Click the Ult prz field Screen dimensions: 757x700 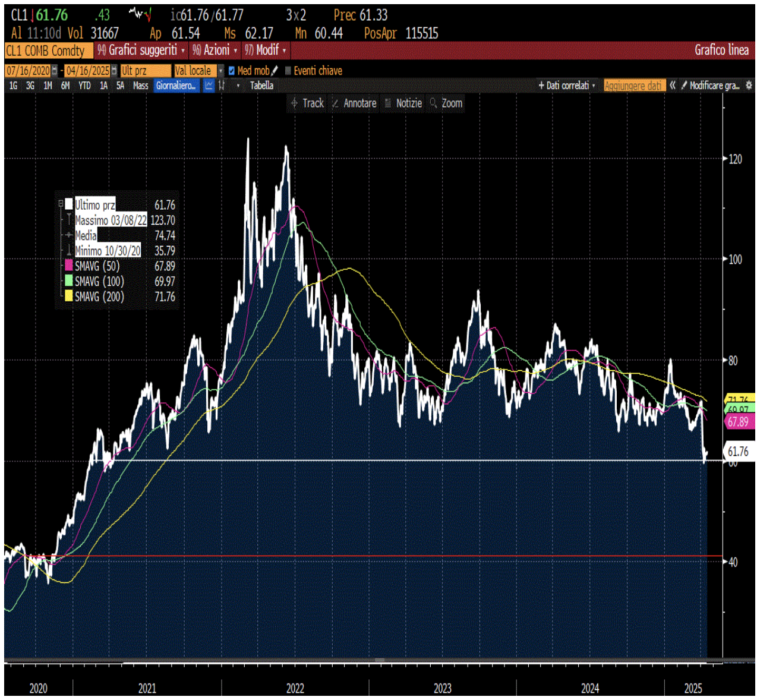(x=146, y=71)
